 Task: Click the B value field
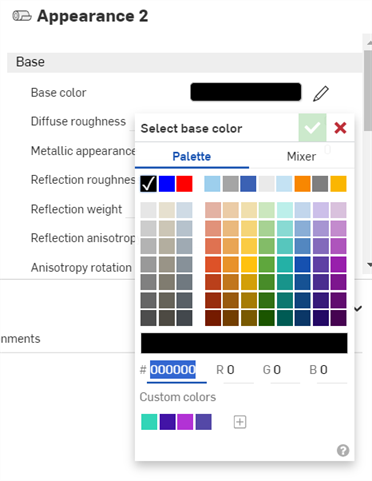[332, 370]
